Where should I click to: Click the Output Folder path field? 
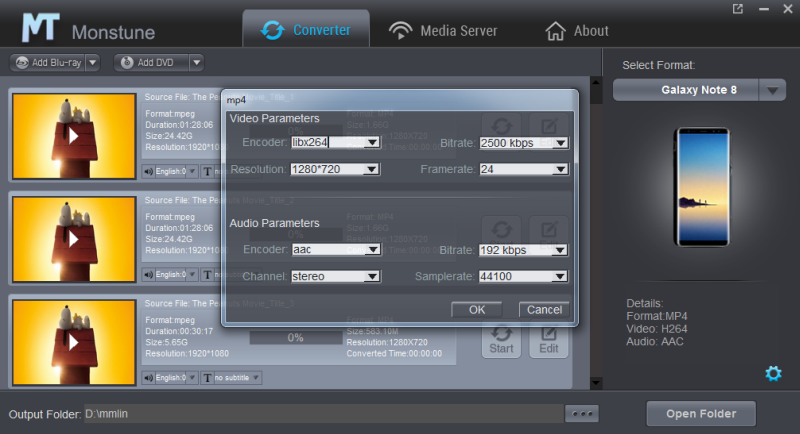click(x=320, y=414)
